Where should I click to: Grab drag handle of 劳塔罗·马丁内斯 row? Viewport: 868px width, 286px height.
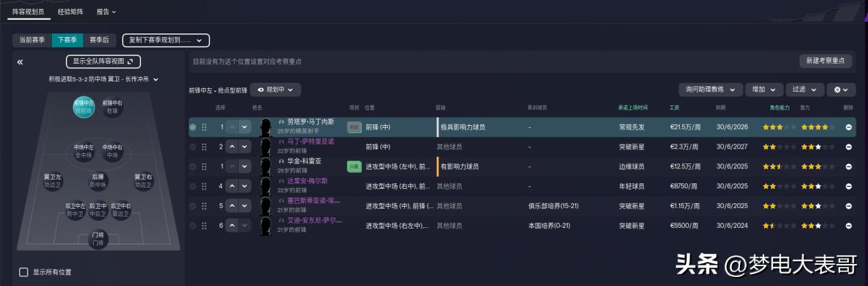(x=204, y=127)
